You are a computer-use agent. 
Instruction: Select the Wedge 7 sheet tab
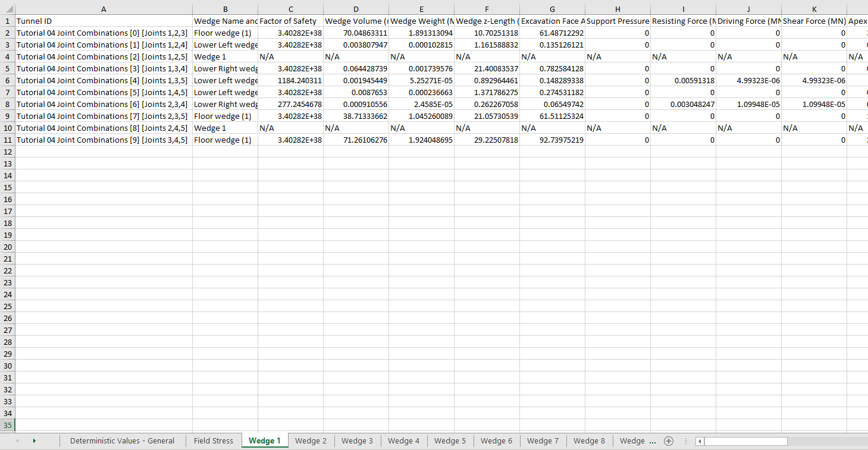pyautogui.click(x=543, y=441)
